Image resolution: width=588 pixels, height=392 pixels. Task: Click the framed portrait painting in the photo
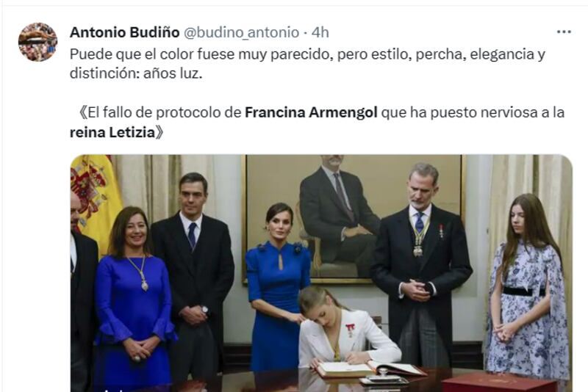pos(354,219)
